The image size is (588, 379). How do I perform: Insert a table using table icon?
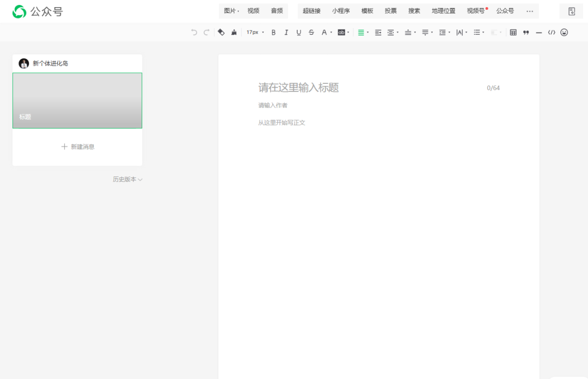tap(513, 33)
